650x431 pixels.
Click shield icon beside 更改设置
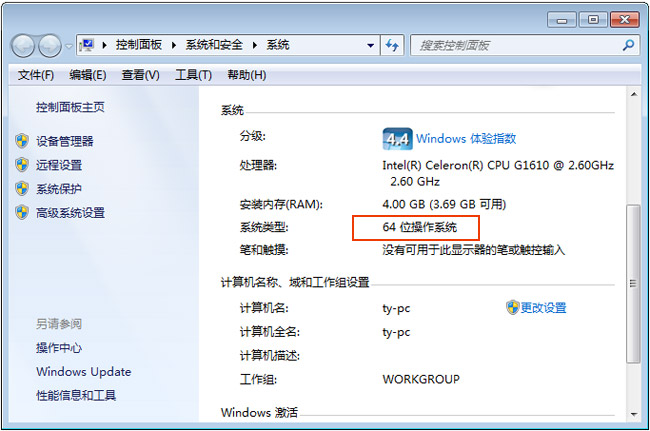click(513, 308)
